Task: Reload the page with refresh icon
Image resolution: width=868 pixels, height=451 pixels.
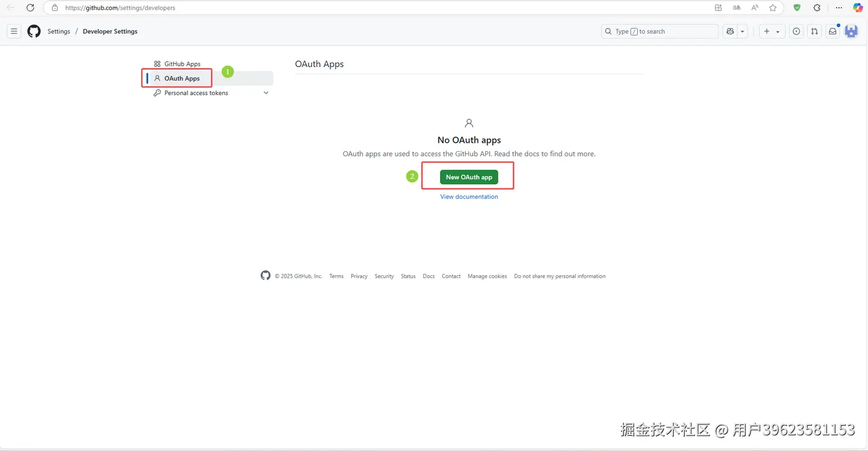Action: [x=30, y=8]
